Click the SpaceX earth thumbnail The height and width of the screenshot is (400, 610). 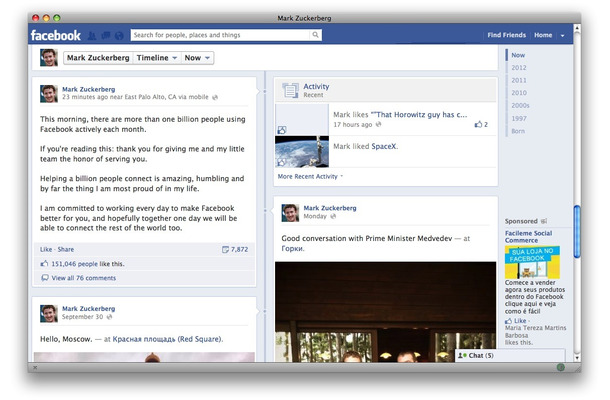[x=302, y=152]
